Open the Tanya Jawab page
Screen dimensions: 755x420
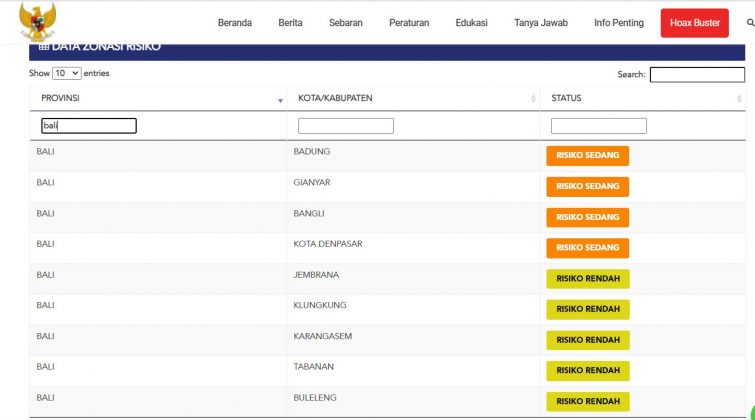[x=540, y=23]
